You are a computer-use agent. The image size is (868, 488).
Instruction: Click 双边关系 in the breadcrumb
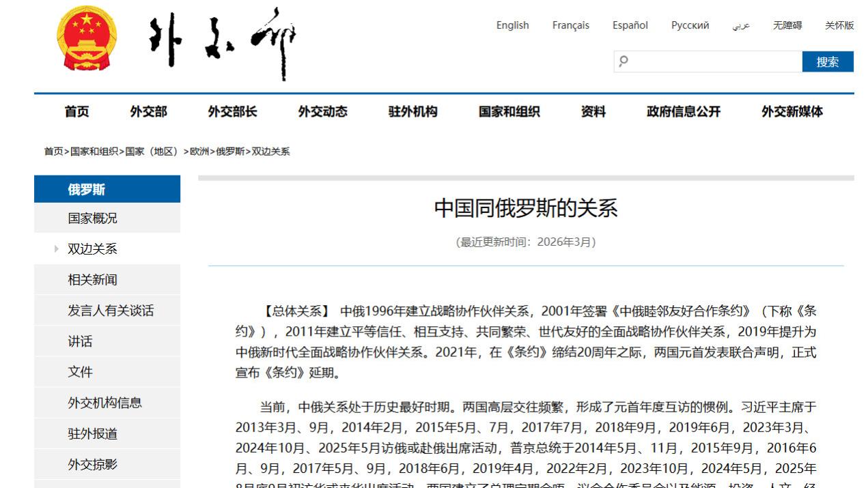[270, 152]
